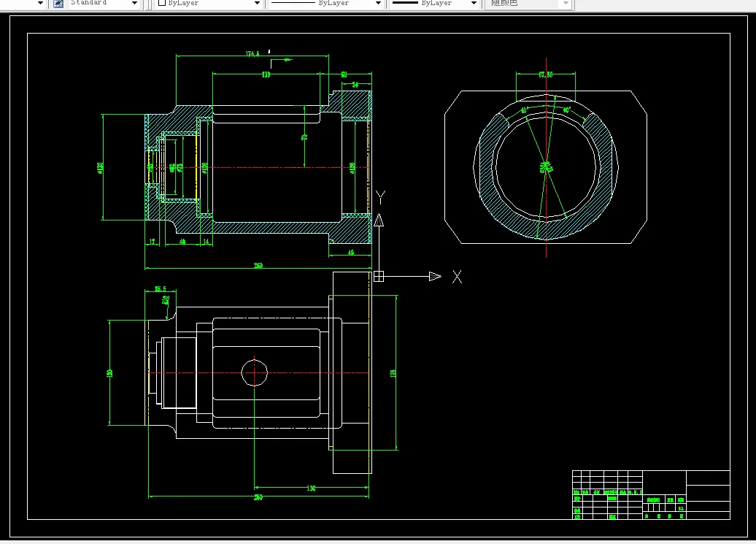756x544 pixels.
Task: Select the 174.5 dimension text
Action: tap(252, 53)
